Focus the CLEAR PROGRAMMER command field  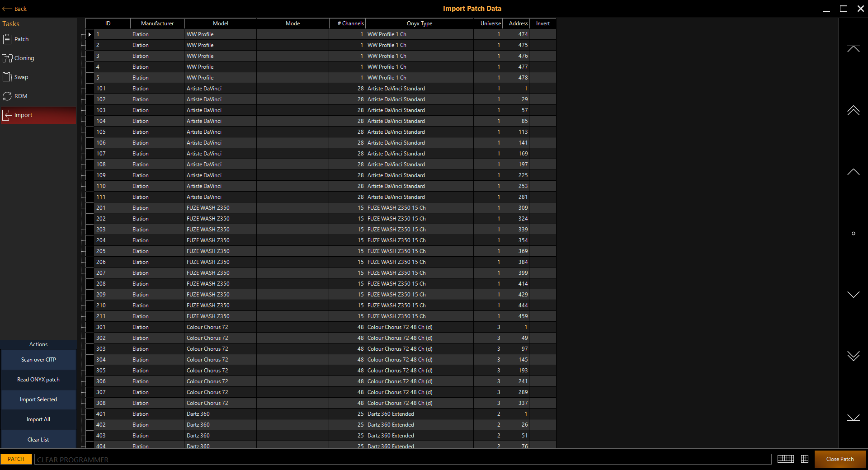(x=403, y=460)
